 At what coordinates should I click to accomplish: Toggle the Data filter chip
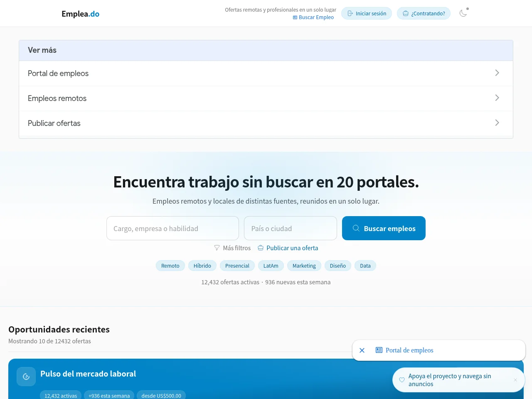tap(365, 266)
